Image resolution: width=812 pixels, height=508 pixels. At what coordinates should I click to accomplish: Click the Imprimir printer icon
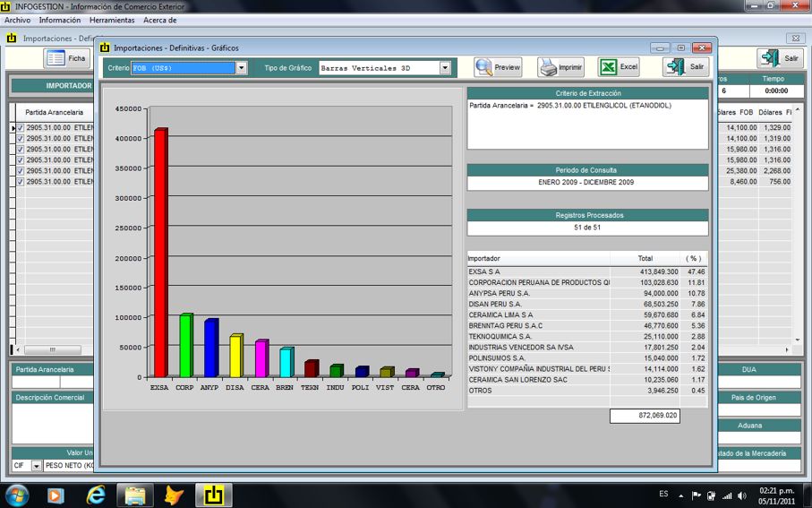[x=547, y=67]
